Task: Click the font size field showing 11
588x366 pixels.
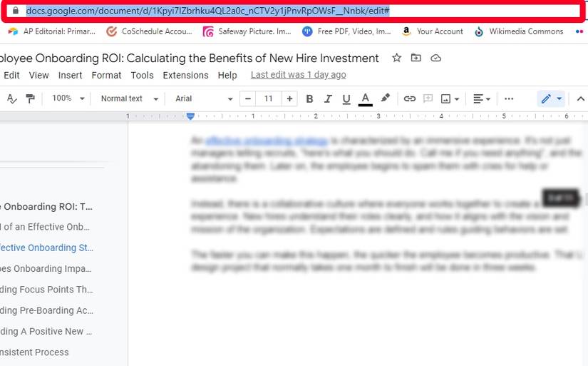Action: pyautogui.click(x=269, y=98)
